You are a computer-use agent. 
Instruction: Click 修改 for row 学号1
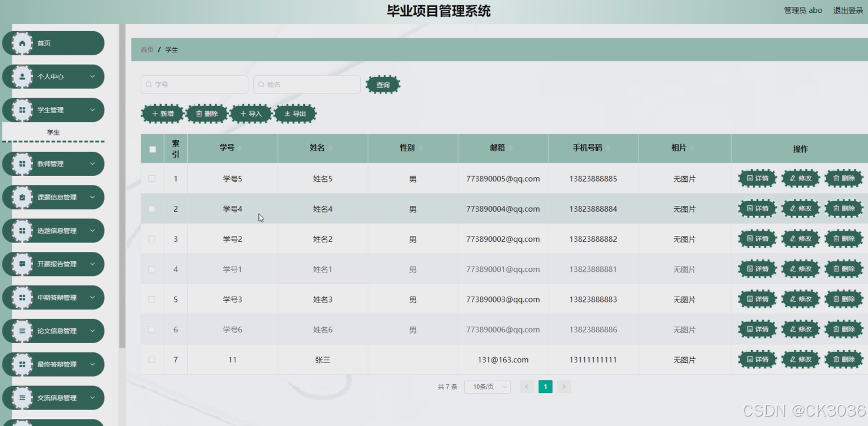tap(800, 269)
